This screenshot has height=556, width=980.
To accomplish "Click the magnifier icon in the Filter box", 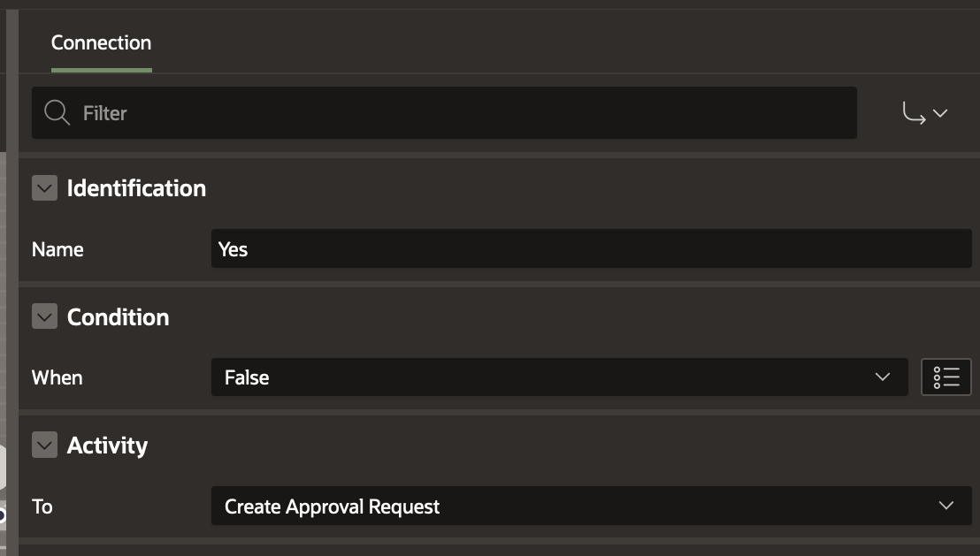I will 57,113.
